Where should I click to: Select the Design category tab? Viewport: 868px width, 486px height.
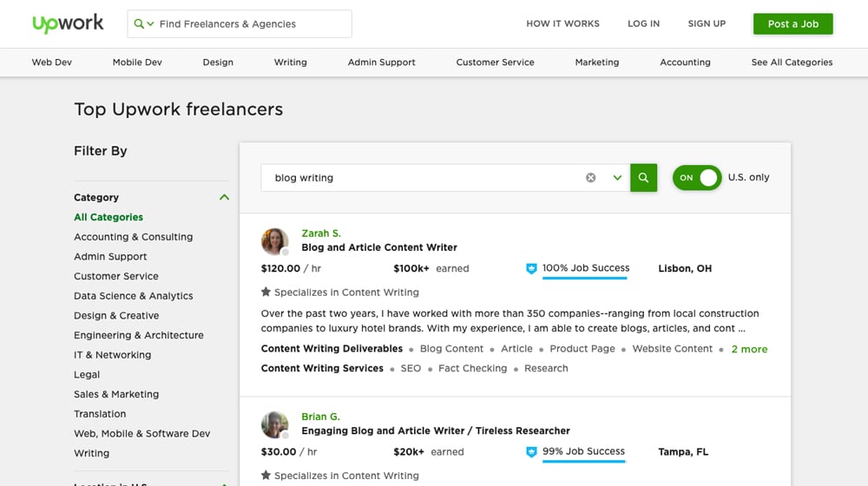pyautogui.click(x=218, y=62)
